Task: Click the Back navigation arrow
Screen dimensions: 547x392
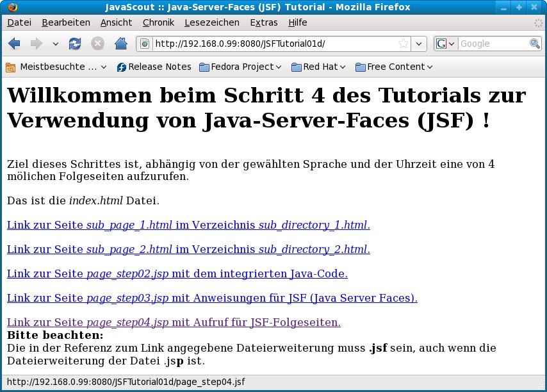Action: coord(15,44)
